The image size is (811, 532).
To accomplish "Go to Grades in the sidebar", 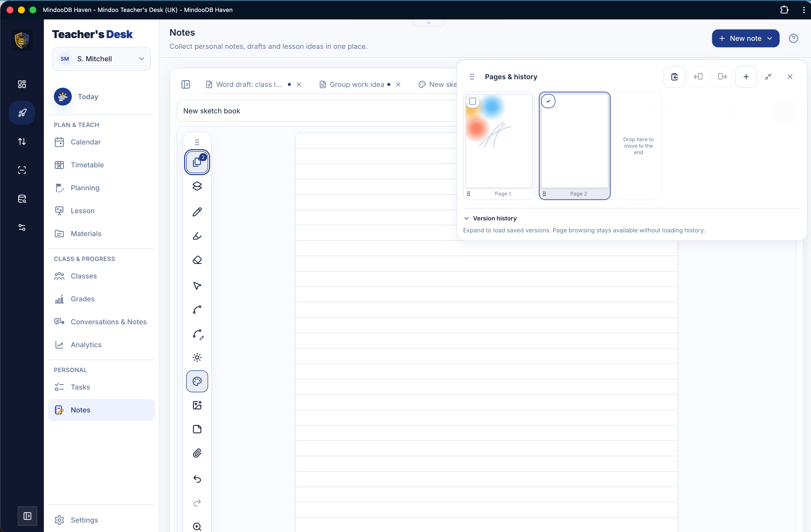I will 101,299.
